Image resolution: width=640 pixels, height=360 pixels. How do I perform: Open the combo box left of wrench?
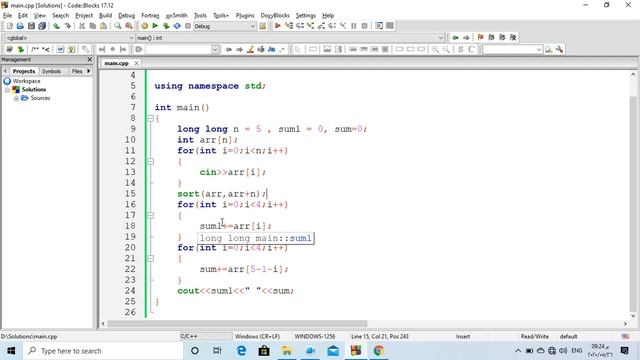coord(513,49)
